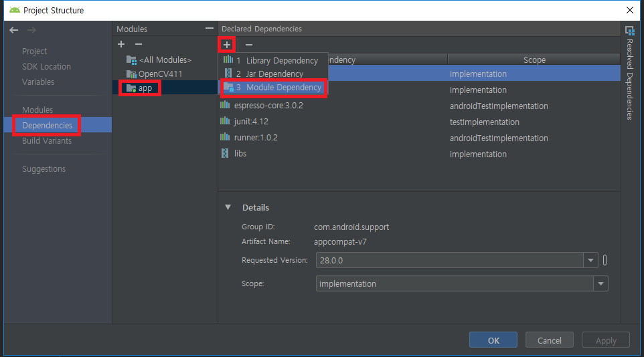Go back with the left arrow

coord(14,30)
